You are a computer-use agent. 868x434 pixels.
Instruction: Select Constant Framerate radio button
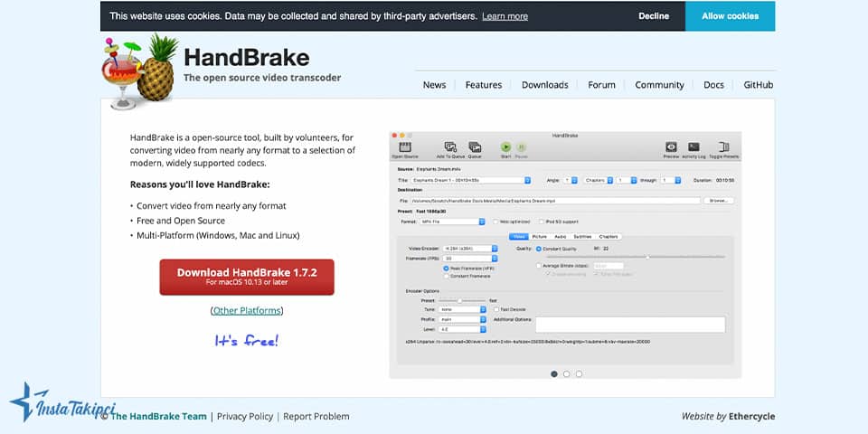pyautogui.click(x=446, y=276)
